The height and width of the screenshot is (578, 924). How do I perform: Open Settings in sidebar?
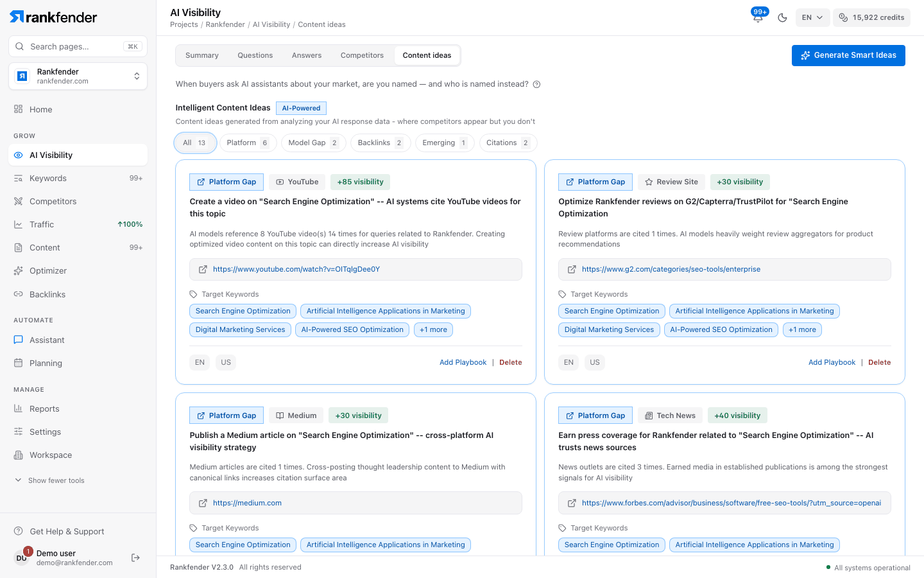tap(78, 432)
